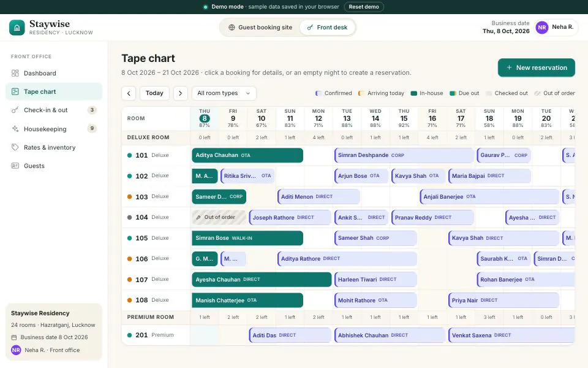
Task: Open Check-in & out page
Action: coord(54,110)
